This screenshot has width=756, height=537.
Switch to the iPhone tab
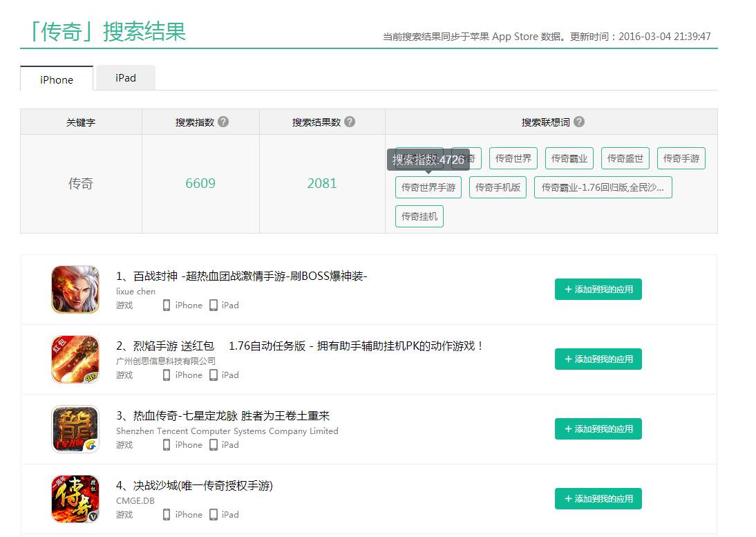click(57, 79)
